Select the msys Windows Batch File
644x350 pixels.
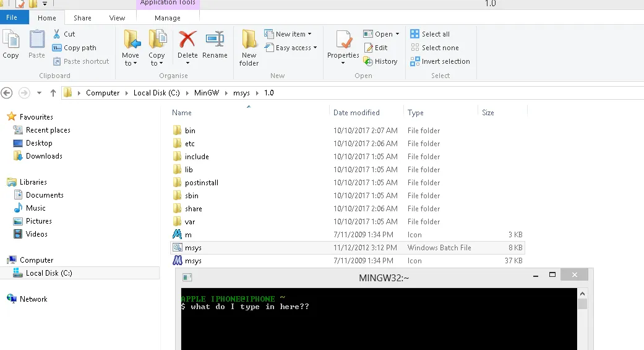pyautogui.click(x=348, y=248)
